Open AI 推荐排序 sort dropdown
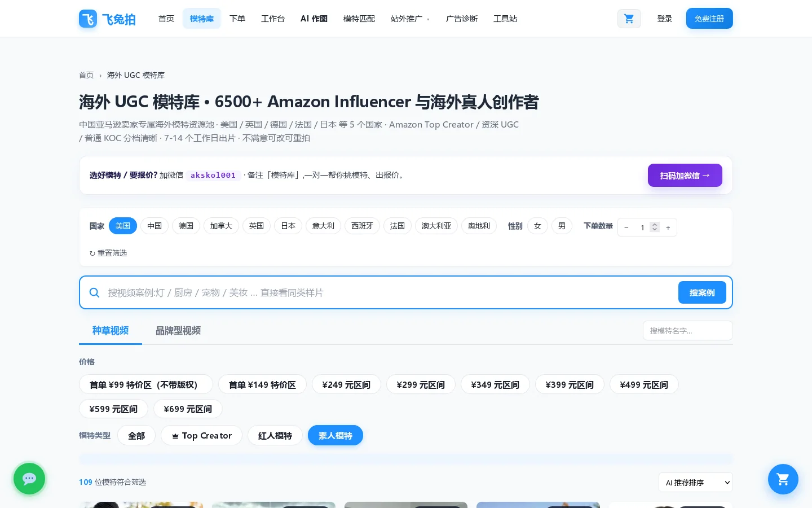This screenshot has width=812, height=508. (x=696, y=483)
